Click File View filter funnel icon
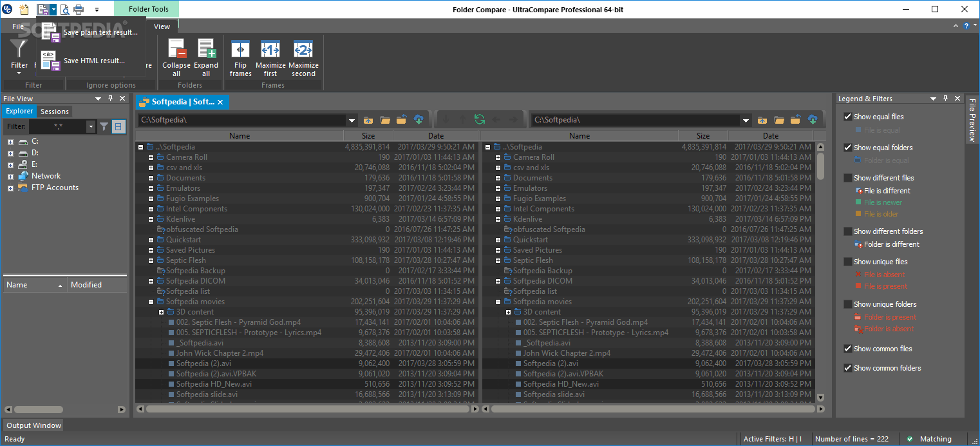This screenshot has width=980, height=446. (104, 127)
